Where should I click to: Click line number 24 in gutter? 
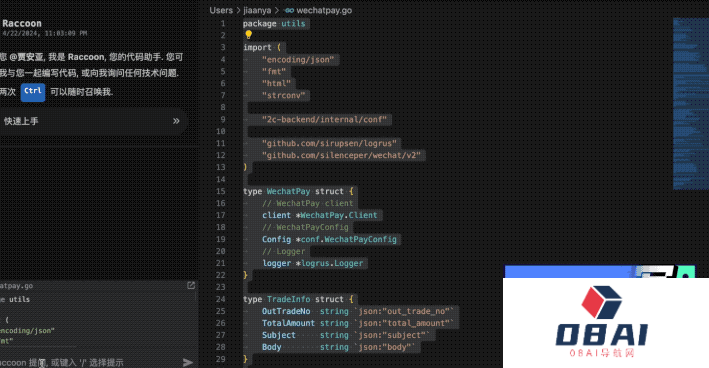tap(220, 299)
